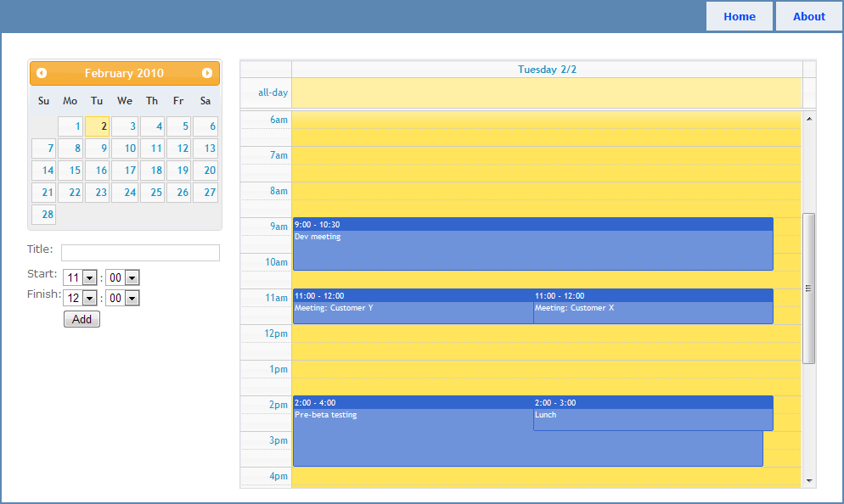Select February 3 in the calendar
844x504 pixels.
[125, 126]
